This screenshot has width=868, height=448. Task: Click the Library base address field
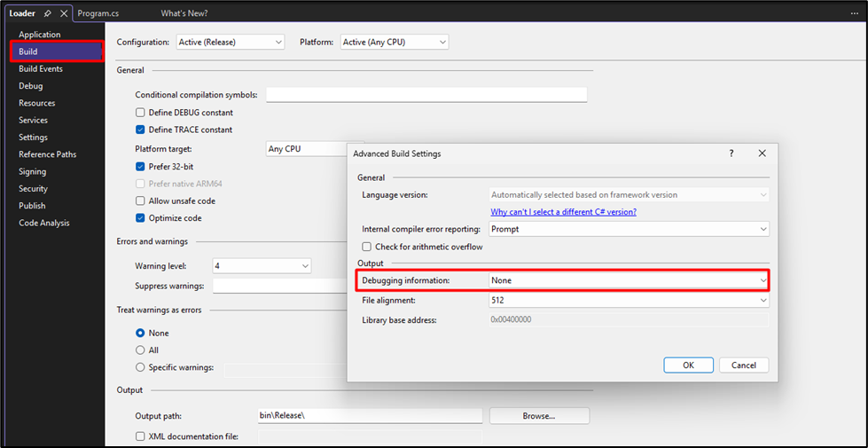point(629,319)
